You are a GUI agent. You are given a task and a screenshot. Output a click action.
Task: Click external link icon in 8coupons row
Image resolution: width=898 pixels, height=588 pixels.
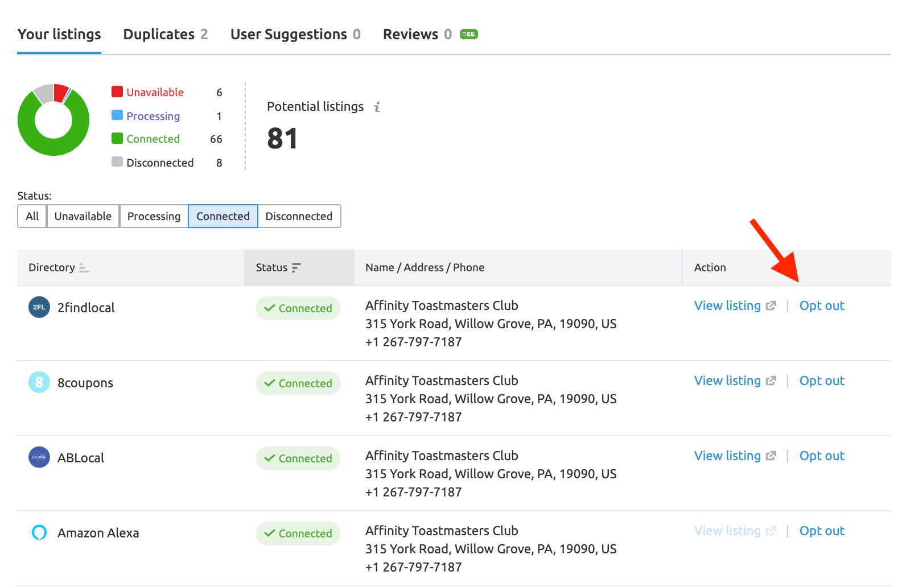coord(771,380)
